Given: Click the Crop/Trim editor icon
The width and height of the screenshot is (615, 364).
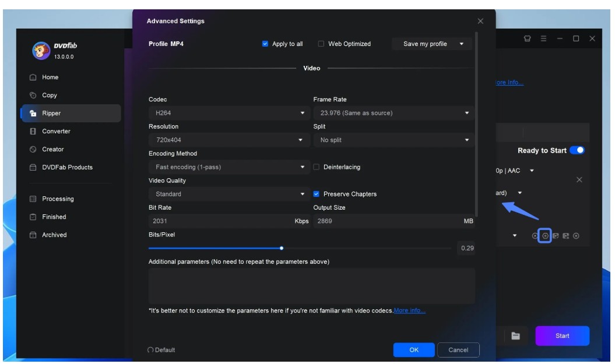Looking at the screenshot, I should click(565, 235).
